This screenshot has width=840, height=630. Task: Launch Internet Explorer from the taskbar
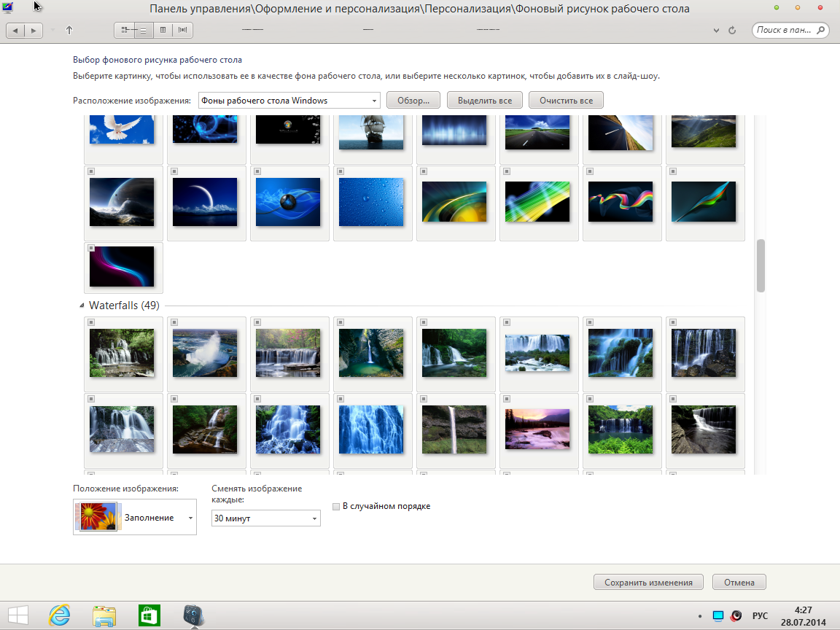[60, 615]
